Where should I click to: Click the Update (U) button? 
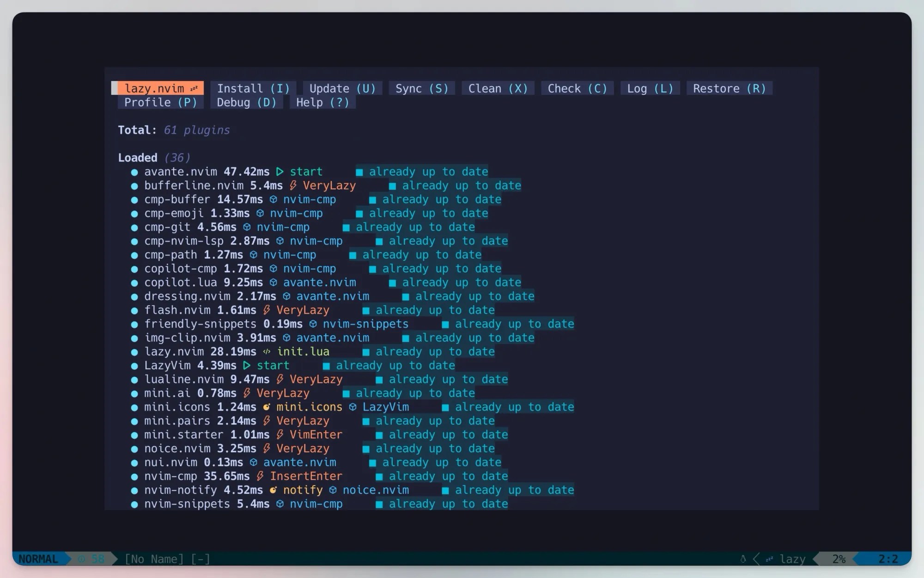[x=342, y=88]
